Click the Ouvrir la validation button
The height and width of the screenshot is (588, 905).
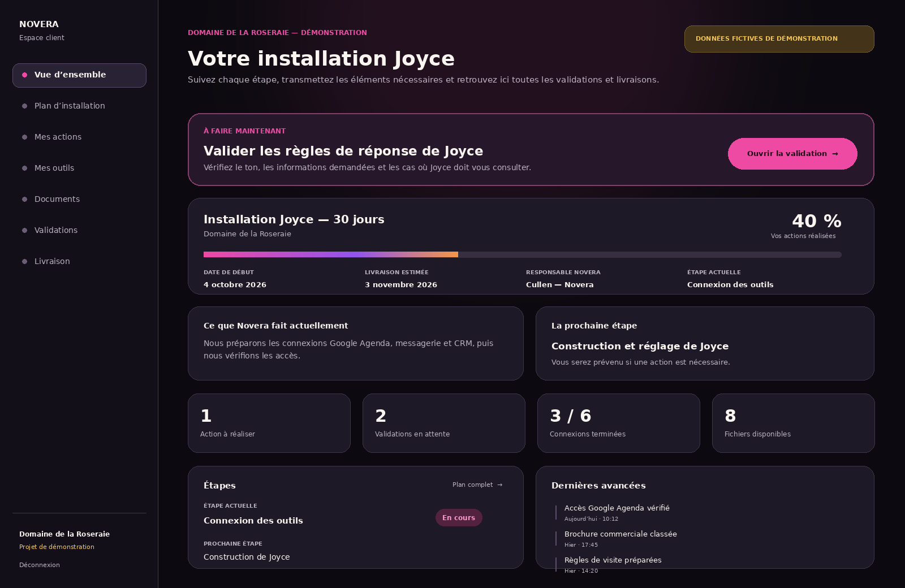coord(792,154)
